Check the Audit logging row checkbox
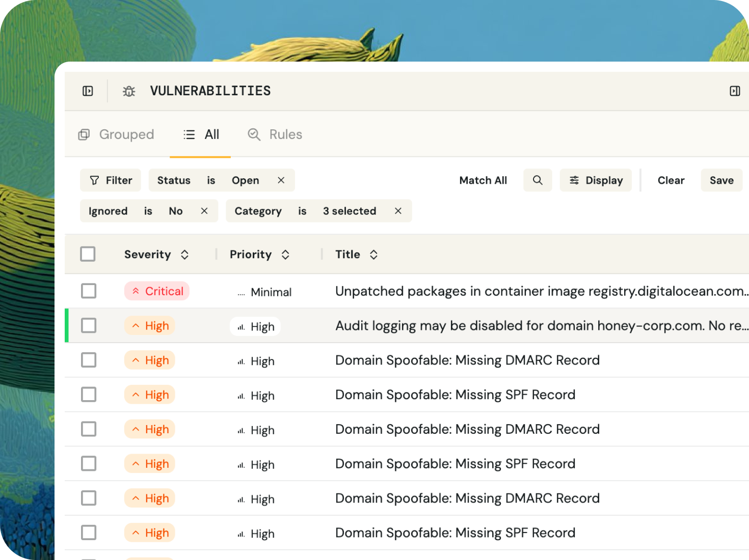This screenshot has height=560, width=749. [89, 326]
